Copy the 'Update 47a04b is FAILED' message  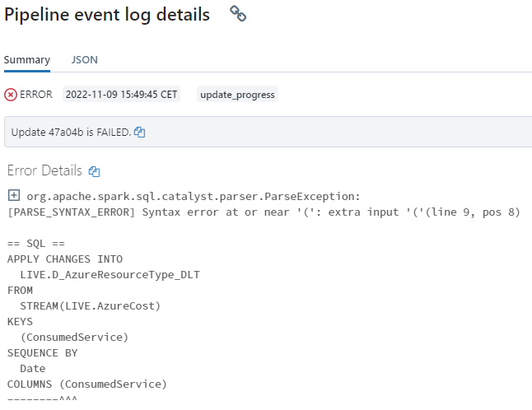[x=140, y=133]
